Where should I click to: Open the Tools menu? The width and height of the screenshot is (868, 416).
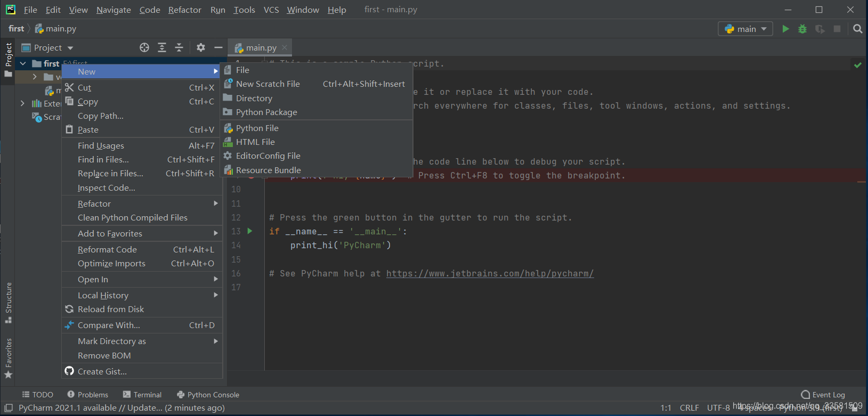click(244, 10)
